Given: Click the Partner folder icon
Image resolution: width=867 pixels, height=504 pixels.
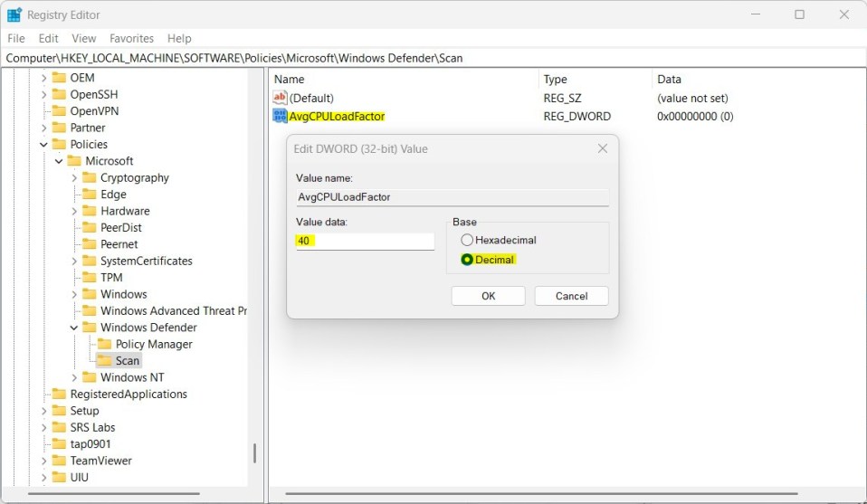Looking at the screenshot, I should 59,127.
